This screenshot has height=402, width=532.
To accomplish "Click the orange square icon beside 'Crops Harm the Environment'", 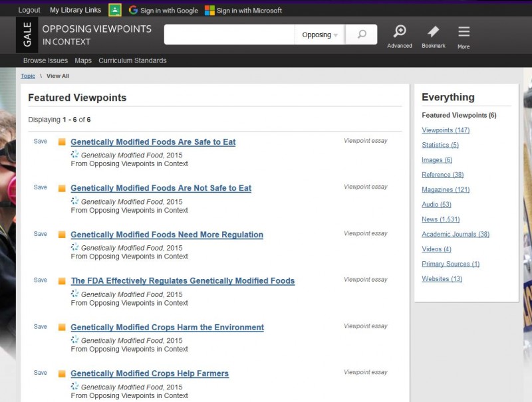I will pyautogui.click(x=62, y=327).
